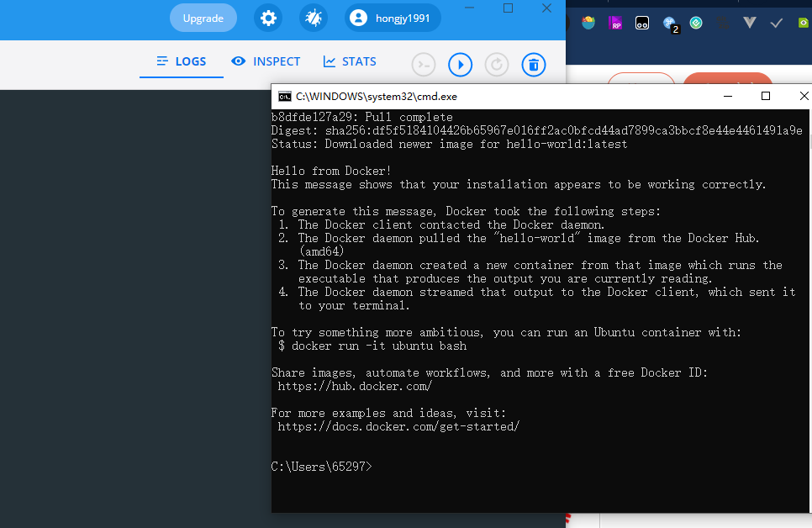Click the Upgrade button
Viewport: 812px width, 528px height.
tap(203, 17)
